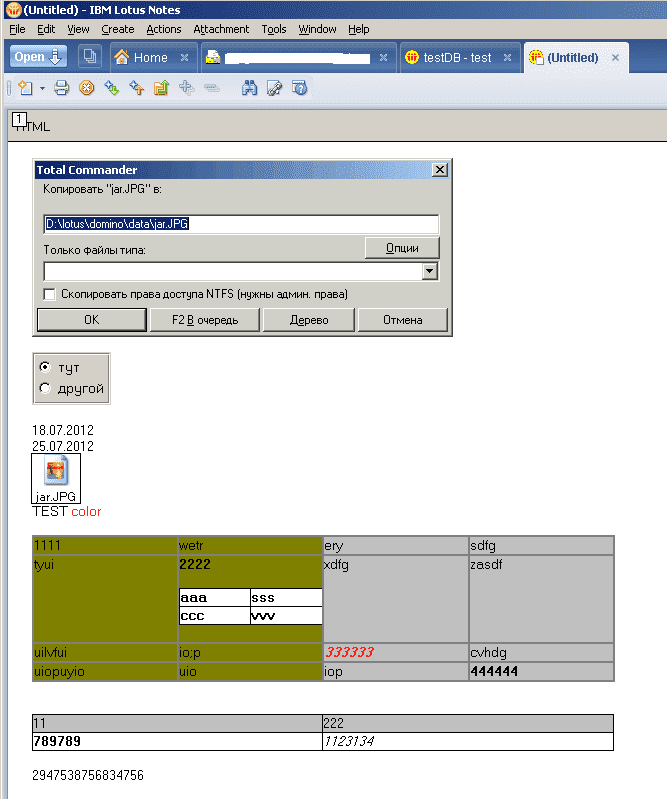This screenshot has height=799, width=667.
Task: Click the destination path input field
Action: [x=241, y=224]
